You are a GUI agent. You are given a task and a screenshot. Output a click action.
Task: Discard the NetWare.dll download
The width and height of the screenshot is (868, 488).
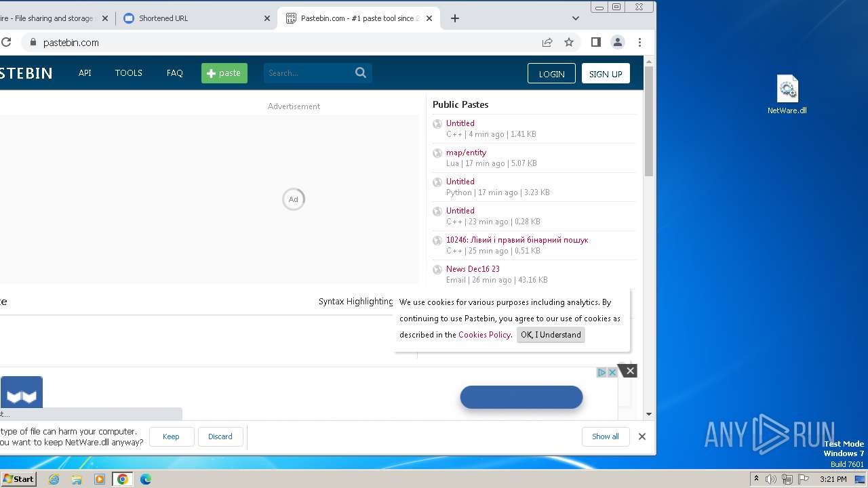coord(220,436)
